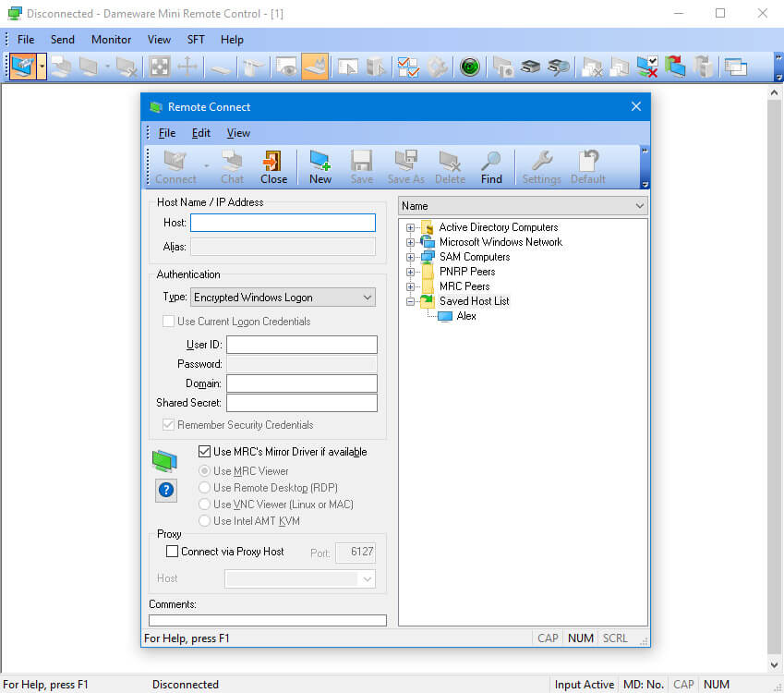Click the New host button
The image size is (784, 693).
[320, 167]
